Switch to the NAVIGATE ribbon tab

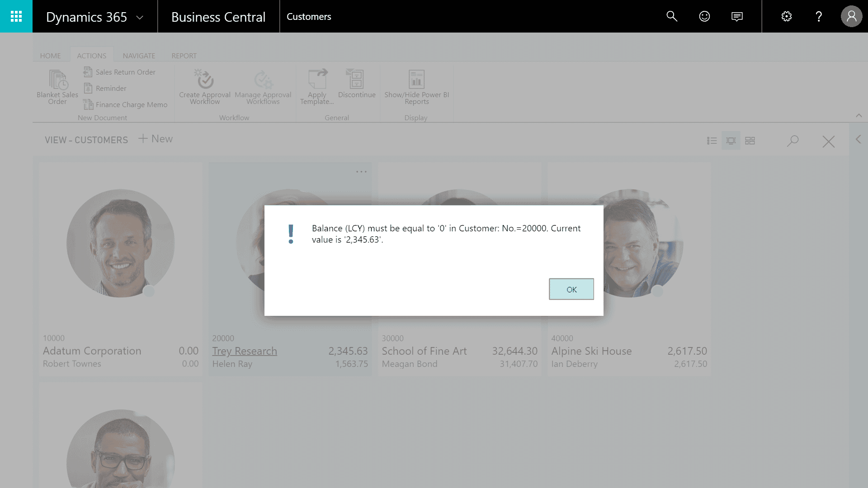pos(139,56)
